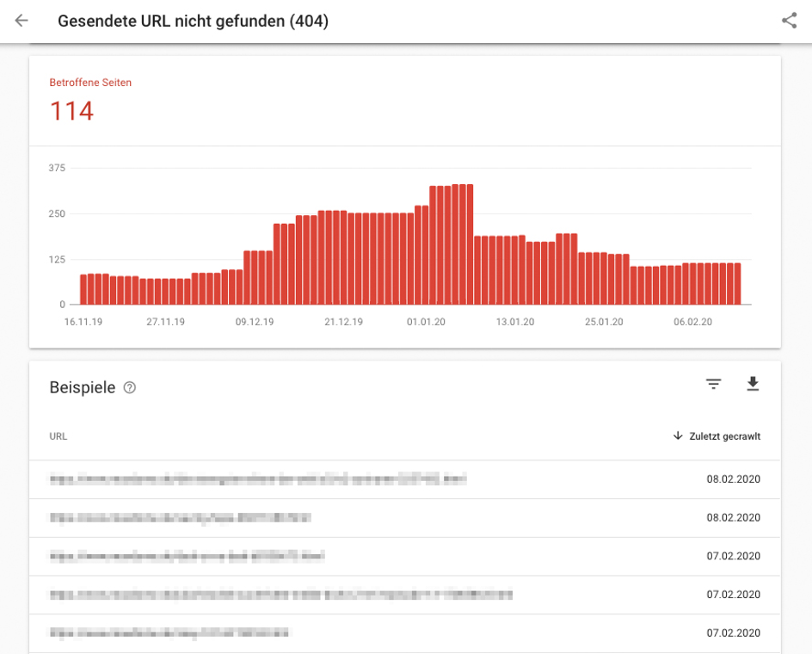The height and width of the screenshot is (654, 812).
Task: Click the 13.01.20 axis date label
Action: coord(515,322)
